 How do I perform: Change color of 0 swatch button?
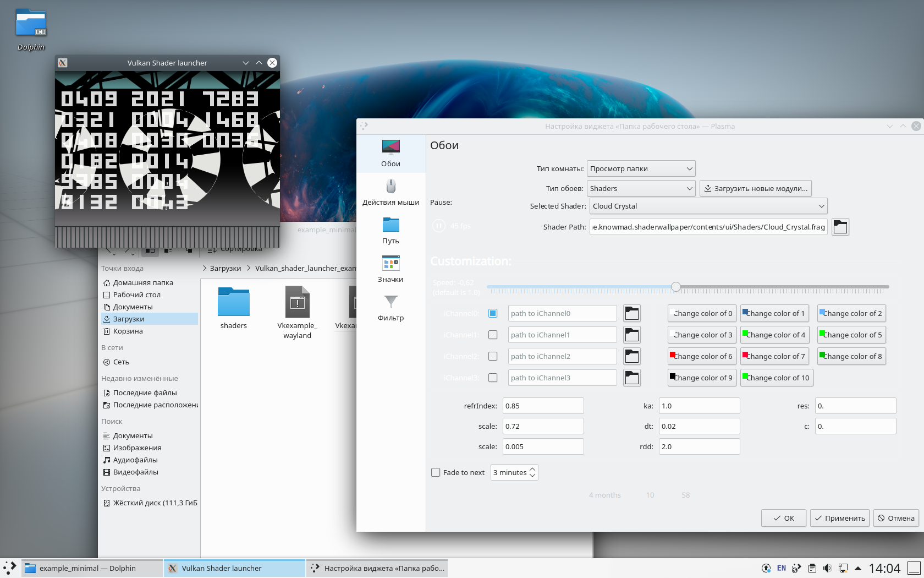coord(702,313)
